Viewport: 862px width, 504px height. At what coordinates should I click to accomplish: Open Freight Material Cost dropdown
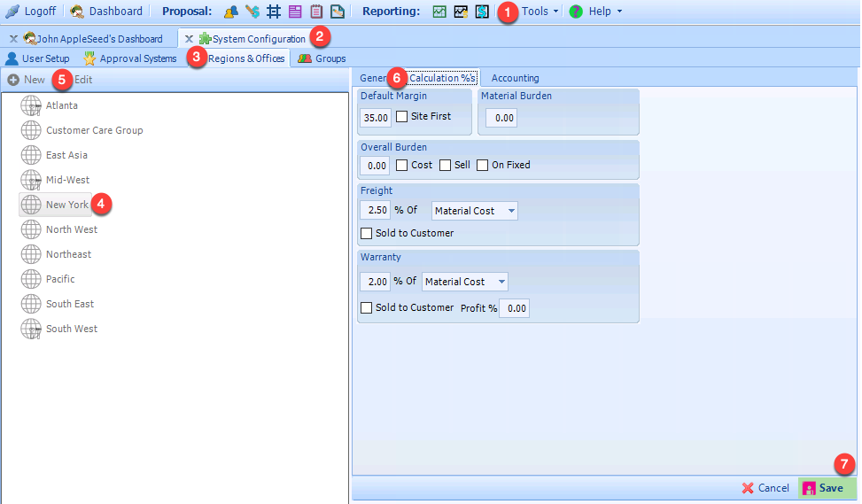tap(511, 211)
